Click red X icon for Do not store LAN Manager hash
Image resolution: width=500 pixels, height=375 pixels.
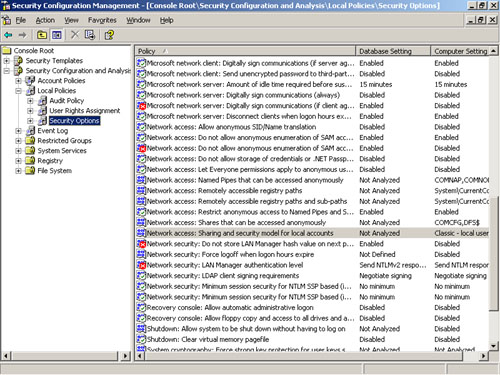coord(142,244)
